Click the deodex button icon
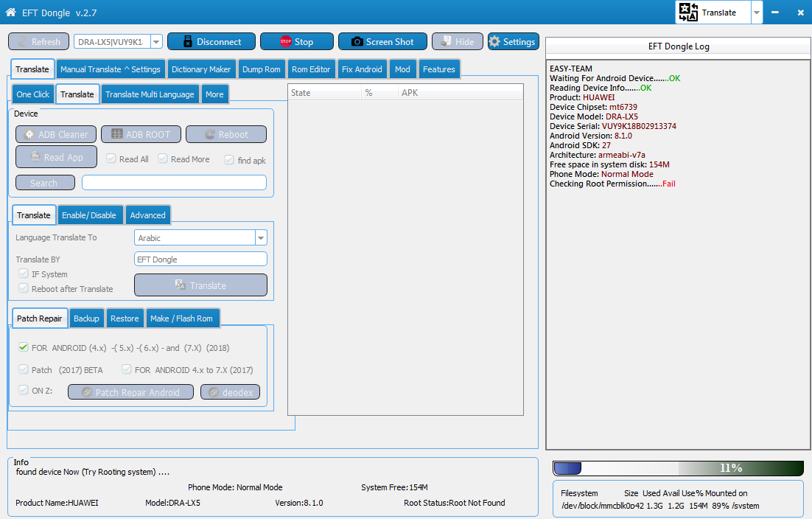 tap(214, 392)
